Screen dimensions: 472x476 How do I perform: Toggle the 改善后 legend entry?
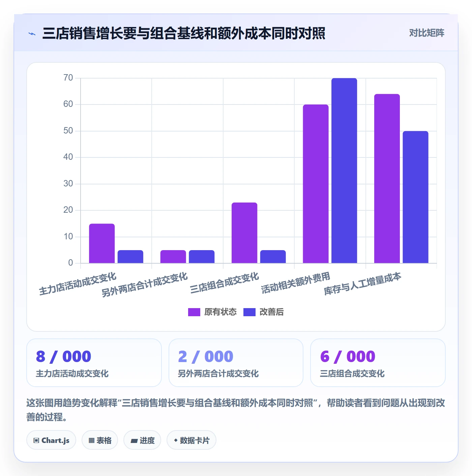tap(263, 312)
